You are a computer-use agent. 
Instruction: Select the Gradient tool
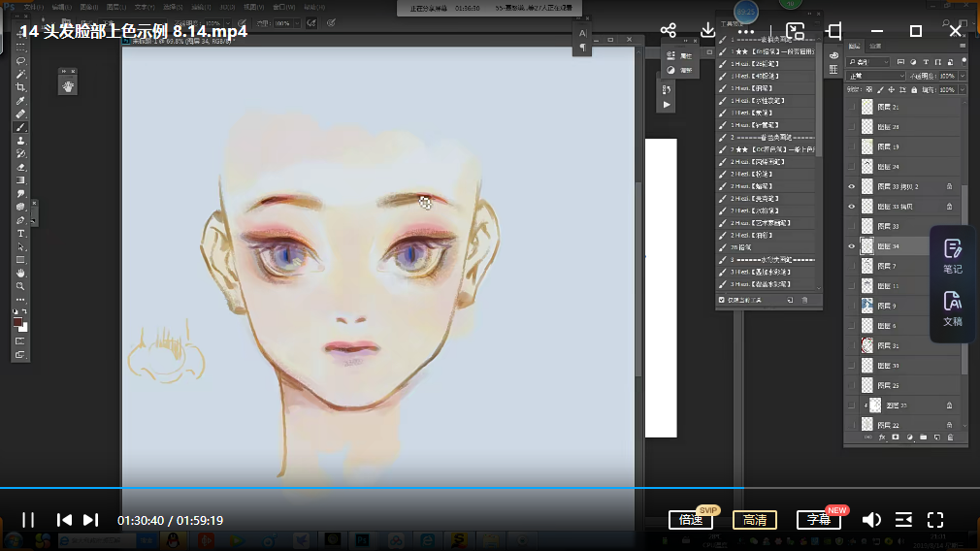[20, 180]
